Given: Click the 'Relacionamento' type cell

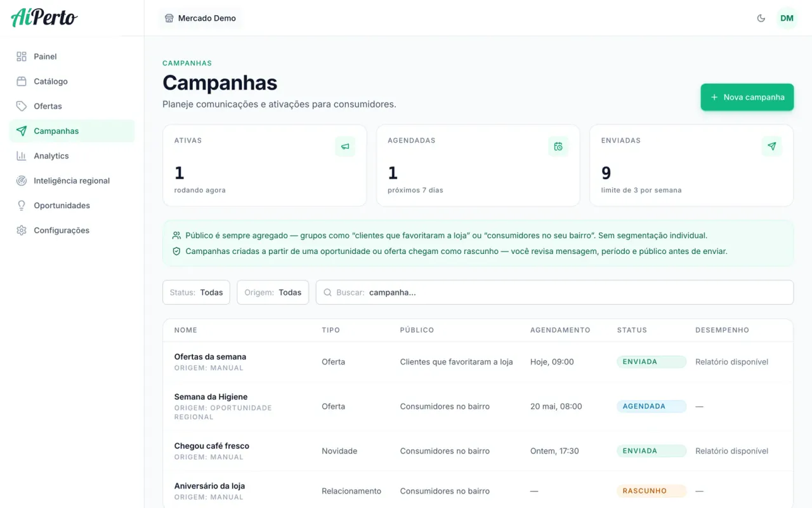Looking at the screenshot, I should point(351,491).
